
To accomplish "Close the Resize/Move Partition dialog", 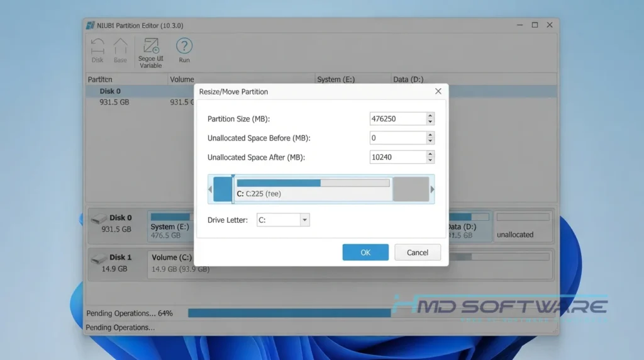I will point(438,91).
